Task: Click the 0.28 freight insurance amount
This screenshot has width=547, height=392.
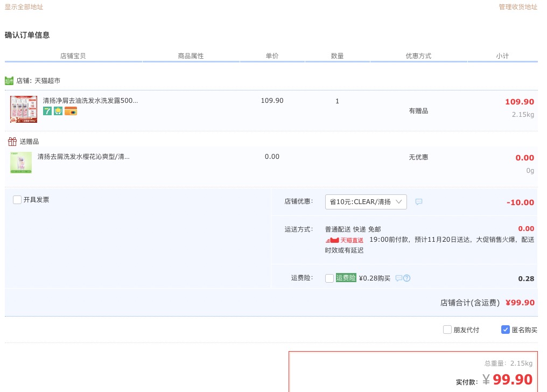Action: click(x=527, y=279)
